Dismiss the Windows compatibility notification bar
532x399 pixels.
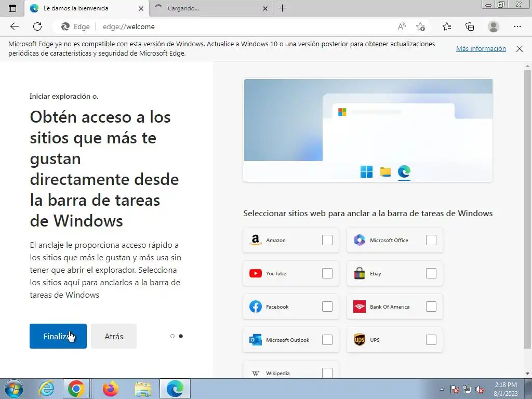520,48
